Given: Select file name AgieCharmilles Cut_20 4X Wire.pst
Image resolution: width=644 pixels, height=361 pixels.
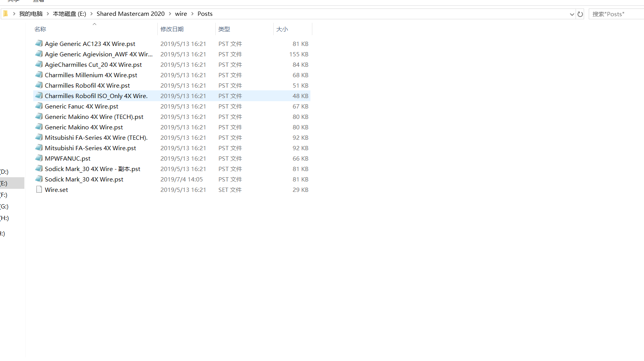Looking at the screenshot, I should [93, 65].
